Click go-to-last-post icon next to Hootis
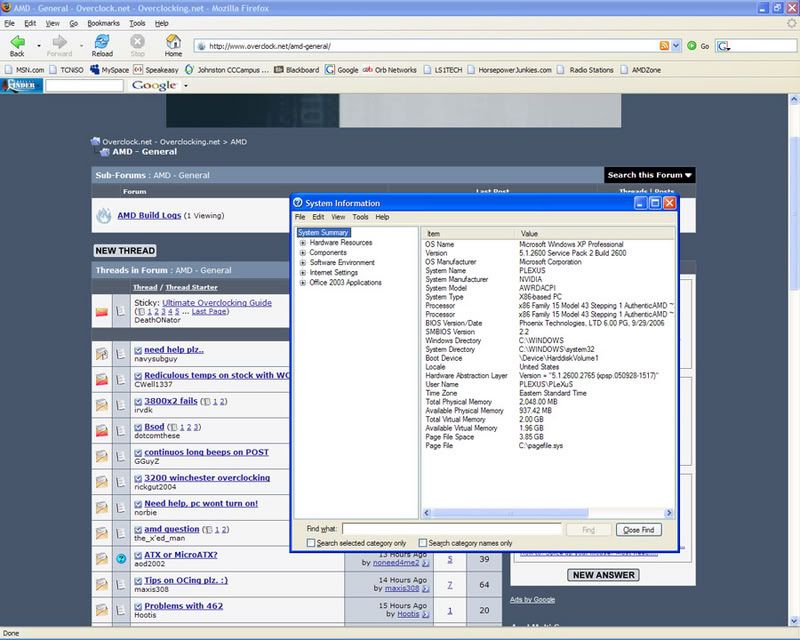The image size is (800, 640). (x=426, y=614)
